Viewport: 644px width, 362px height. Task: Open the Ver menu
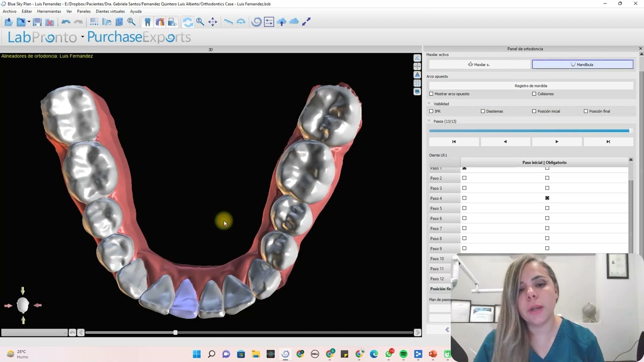pos(69,11)
